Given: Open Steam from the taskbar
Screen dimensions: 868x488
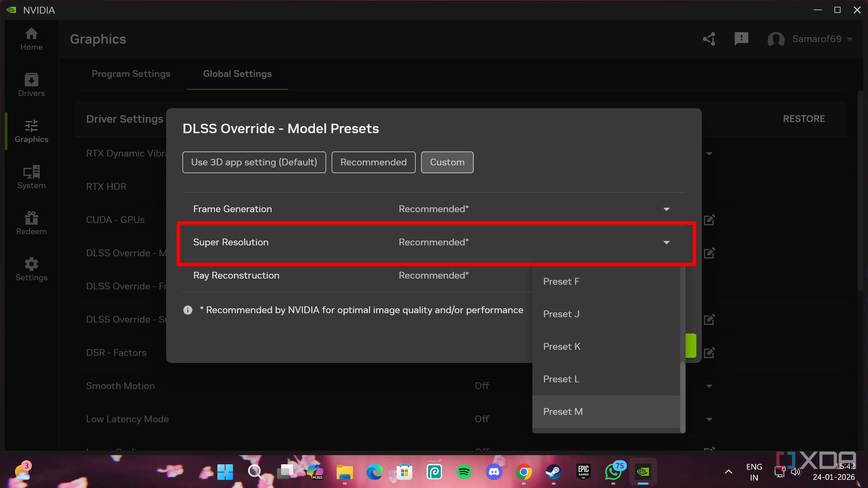Looking at the screenshot, I should 553,472.
